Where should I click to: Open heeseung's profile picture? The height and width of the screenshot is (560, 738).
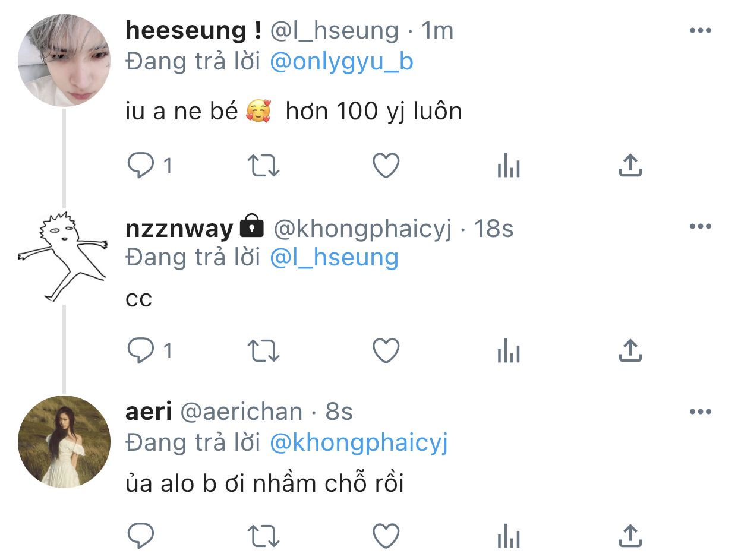[64, 61]
